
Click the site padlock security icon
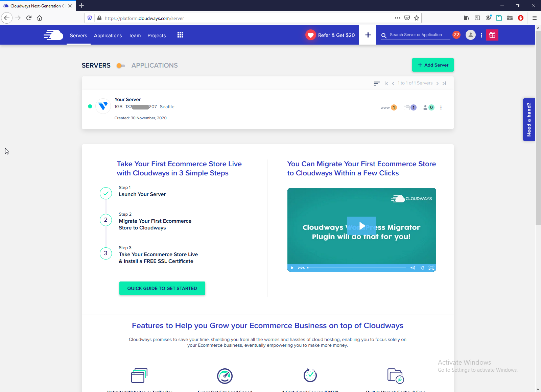(x=99, y=18)
